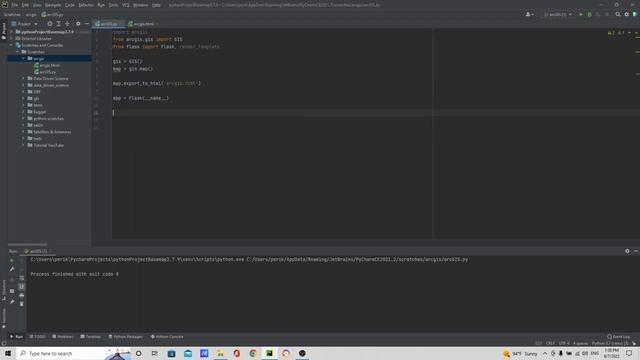Click the locate-in-tree target icon in Project panel

point(50,24)
